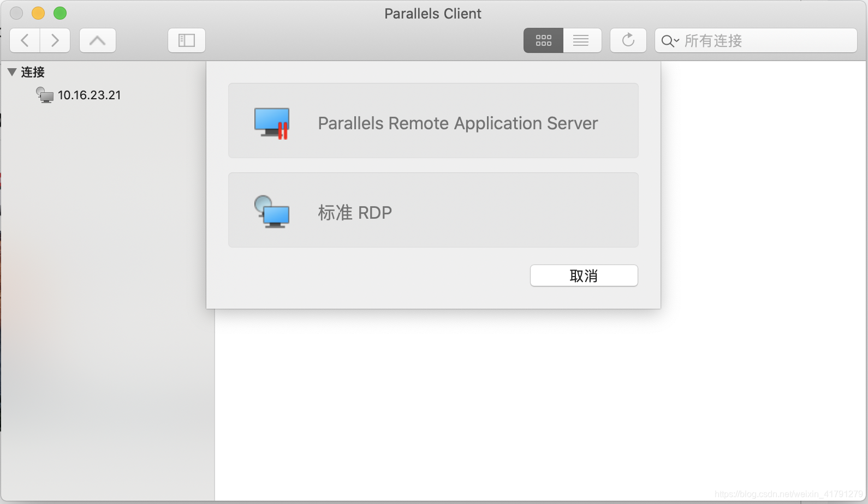Focus the 所有连接 search field

[756, 40]
